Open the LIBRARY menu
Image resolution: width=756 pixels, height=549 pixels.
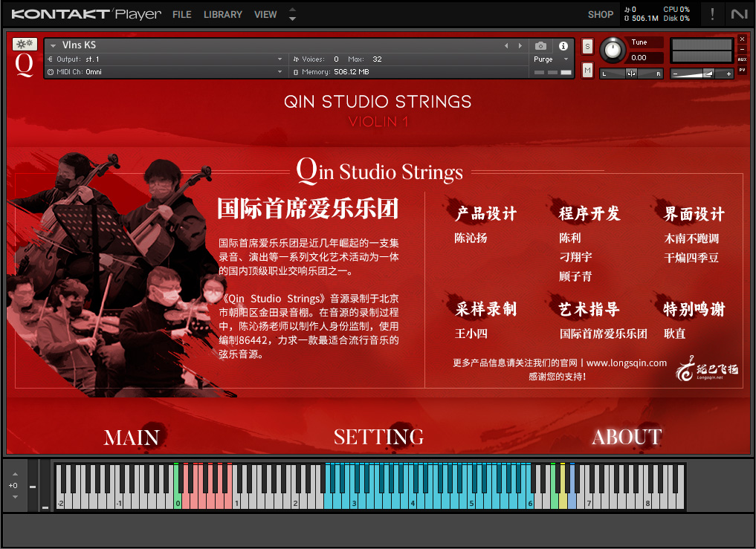coord(223,14)
